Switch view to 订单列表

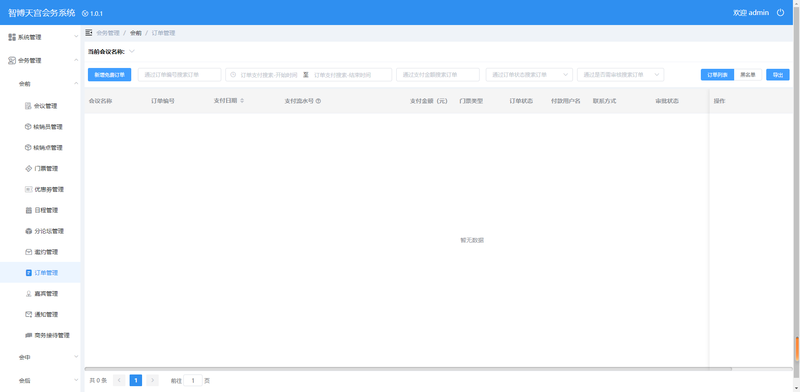click(x=717, y=75)
